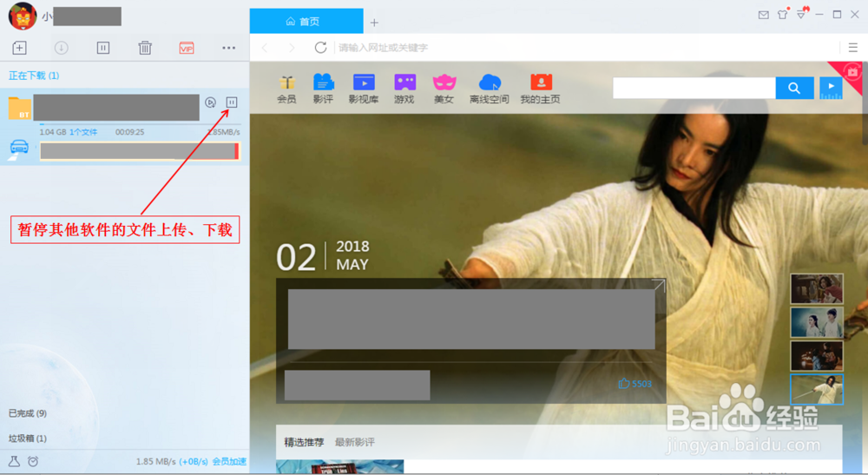Open the 我的主页 icon
868x475 pixels.
click(540, 89)
